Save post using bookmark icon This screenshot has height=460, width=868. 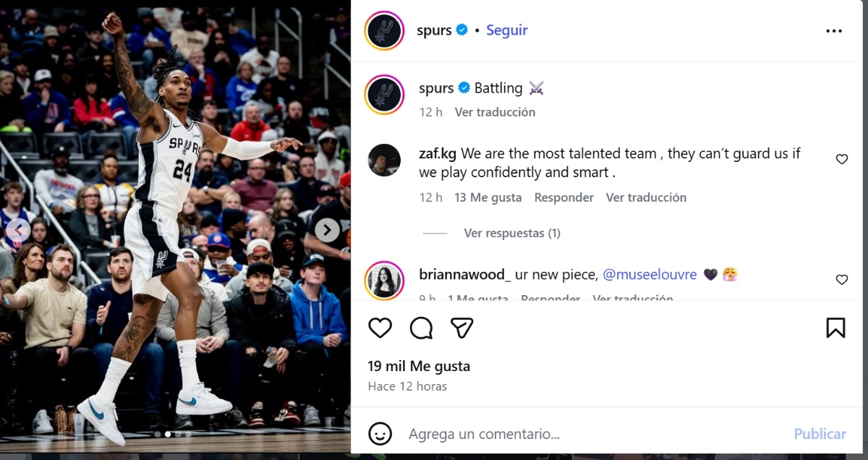pyautogui.click(x=835, y=328)
